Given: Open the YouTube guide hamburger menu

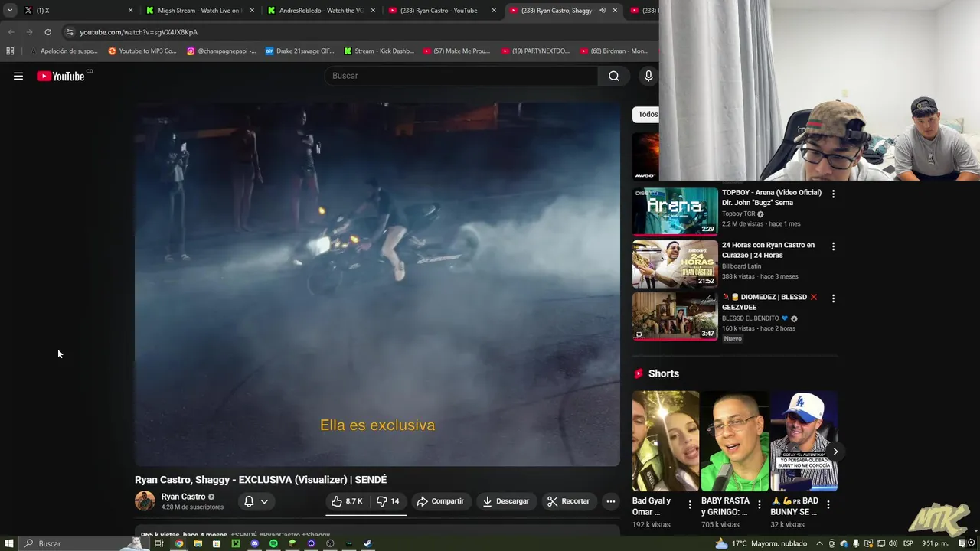Looking at the screenshot, I should point(18,76).
